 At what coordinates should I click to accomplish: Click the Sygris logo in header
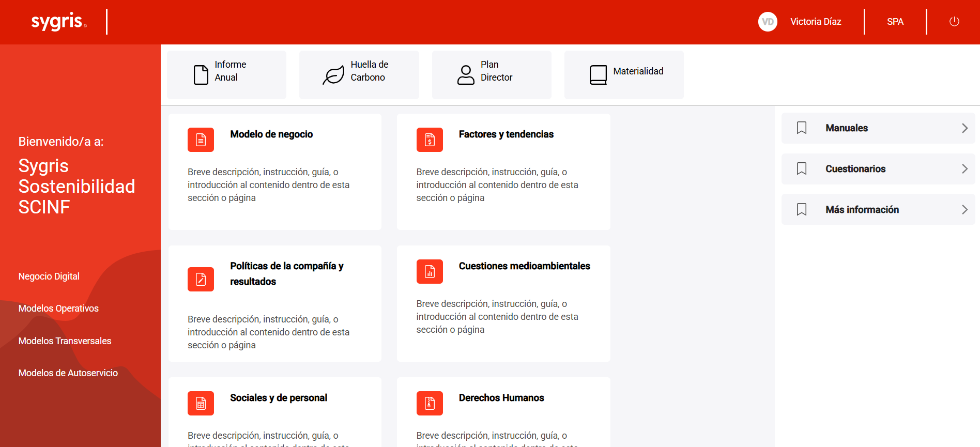[x=59, y=22]
